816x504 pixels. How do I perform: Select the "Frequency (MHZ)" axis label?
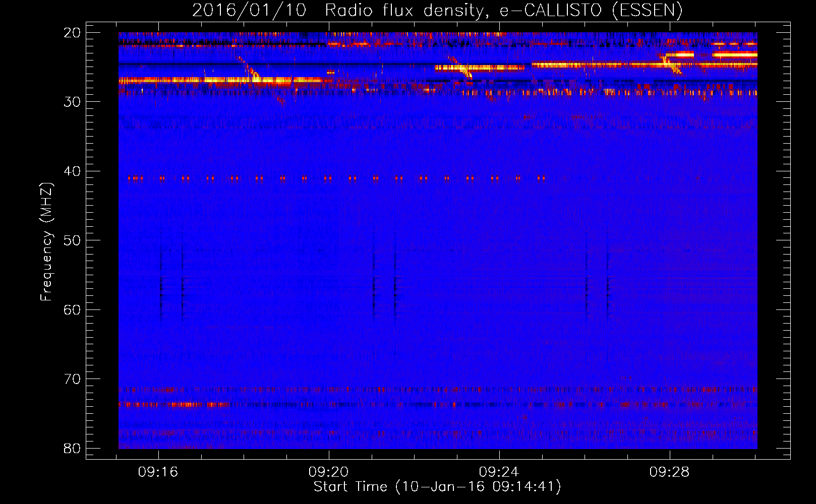coord(46,242)
